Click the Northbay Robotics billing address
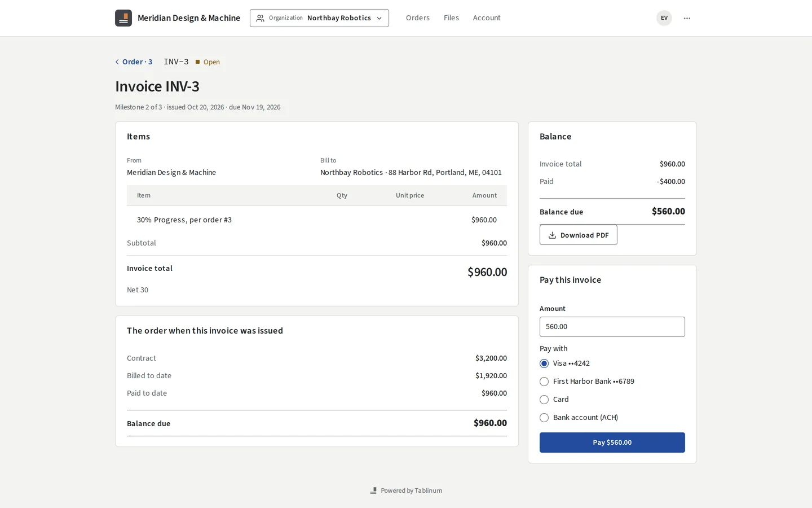Viewport: 812px width, 508px height. [x=411, y=173]
